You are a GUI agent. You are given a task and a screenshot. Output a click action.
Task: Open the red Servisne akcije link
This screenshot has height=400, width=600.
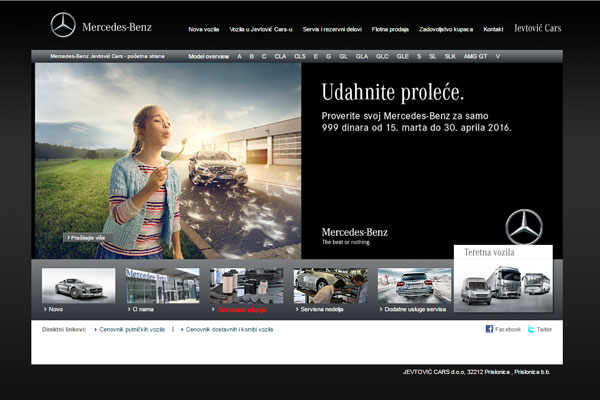tap(242, 310)
